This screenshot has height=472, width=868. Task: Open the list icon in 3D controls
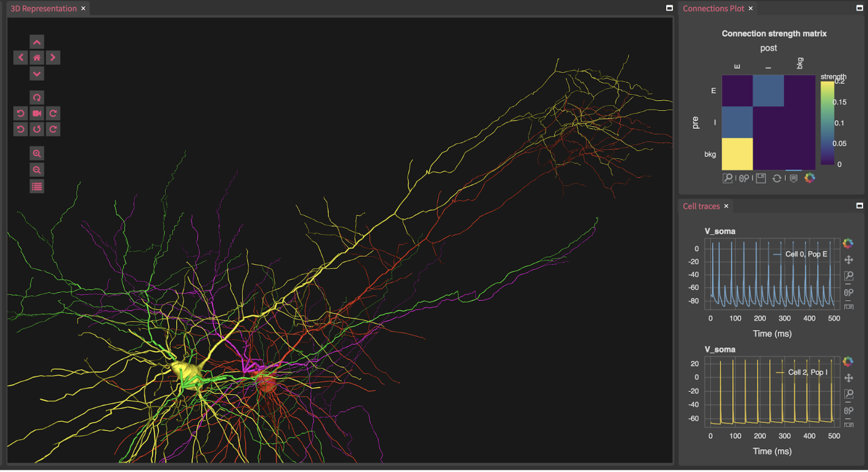click(37, 187)
